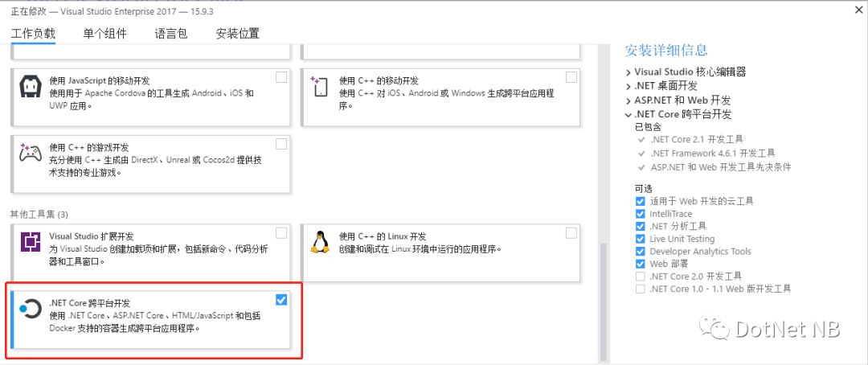Uncheck the IntelliTrace optional component
The width and height of the screenshot is (868, 365).
(x=641, y=214)
